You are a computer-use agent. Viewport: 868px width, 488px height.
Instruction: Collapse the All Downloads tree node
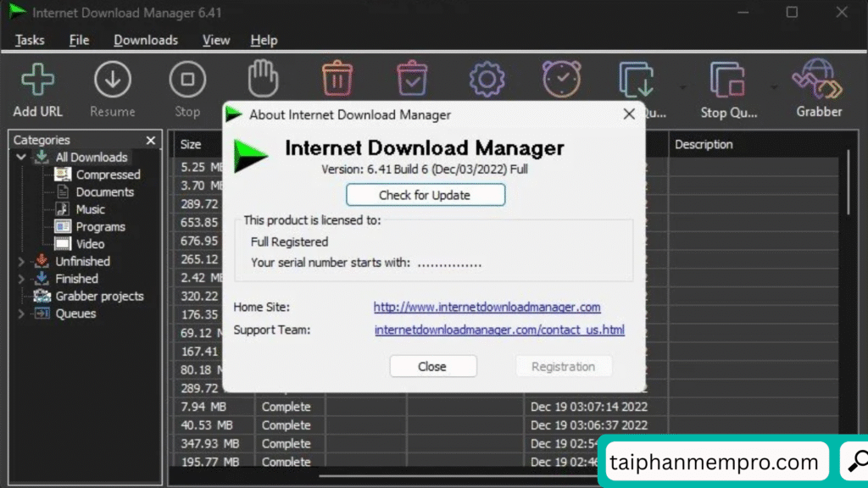click(x=21, y=158)
